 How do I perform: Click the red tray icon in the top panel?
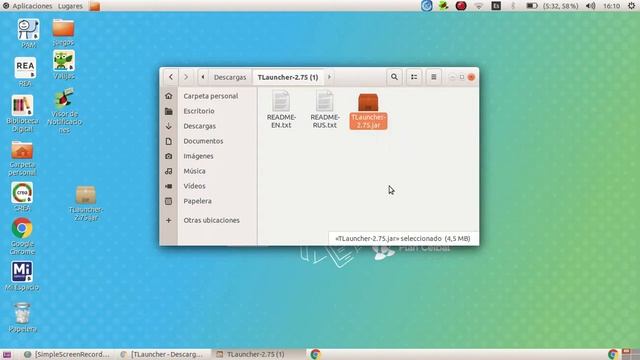[461, 6]
